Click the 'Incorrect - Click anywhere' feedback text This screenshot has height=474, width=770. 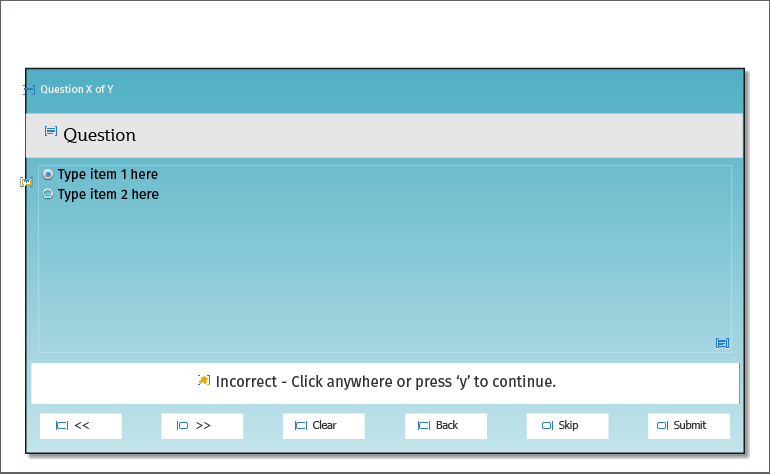click(386, 382)
